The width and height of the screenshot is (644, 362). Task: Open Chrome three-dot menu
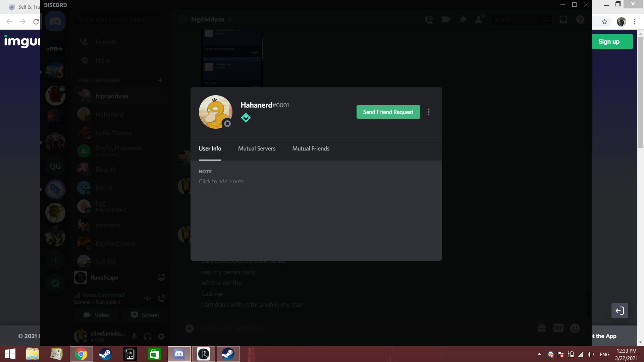point(635,22)
